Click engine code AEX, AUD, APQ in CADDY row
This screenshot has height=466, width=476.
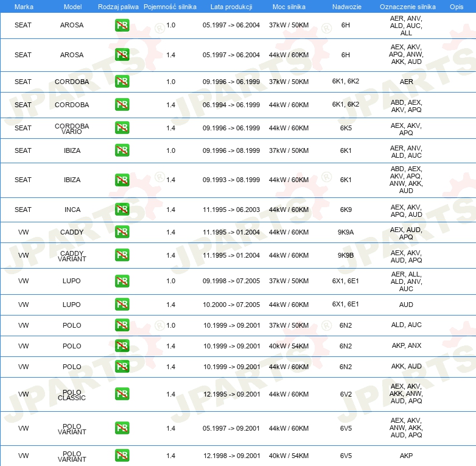pos(406,233)
